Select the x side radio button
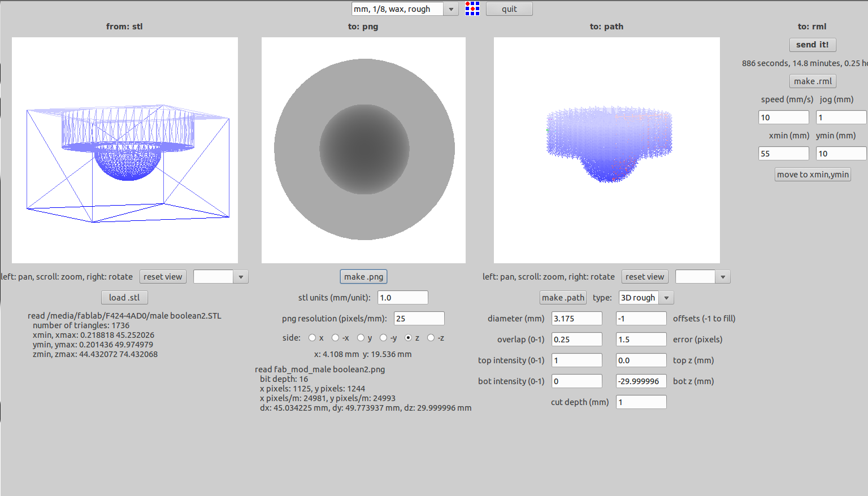Image resolution: width=868 pixels, height=496 pixels. (x=312, y=338)
